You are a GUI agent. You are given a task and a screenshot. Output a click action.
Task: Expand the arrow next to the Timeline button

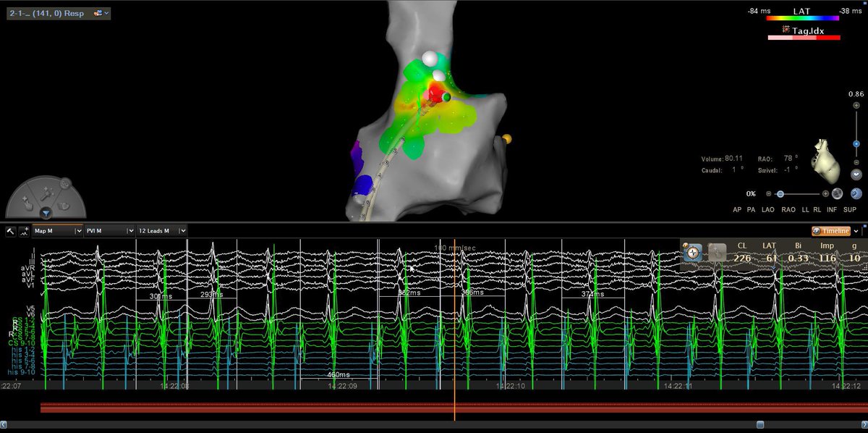click(857, 231)
